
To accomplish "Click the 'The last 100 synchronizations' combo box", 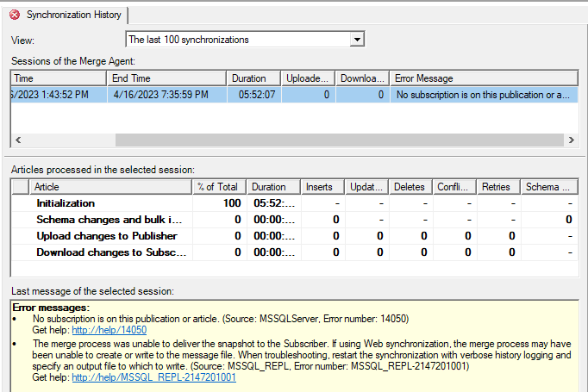I will pyautogui.click(x=245, y=40).
